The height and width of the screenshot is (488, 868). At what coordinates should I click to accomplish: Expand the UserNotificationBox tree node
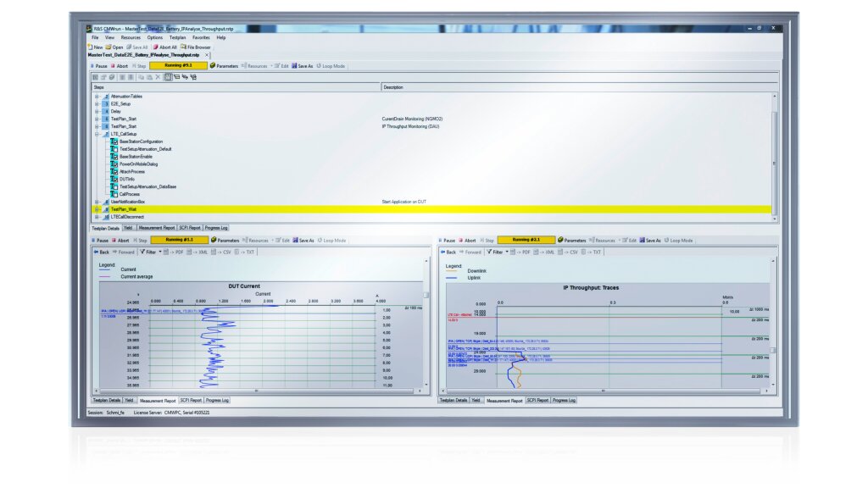(97, 202)
